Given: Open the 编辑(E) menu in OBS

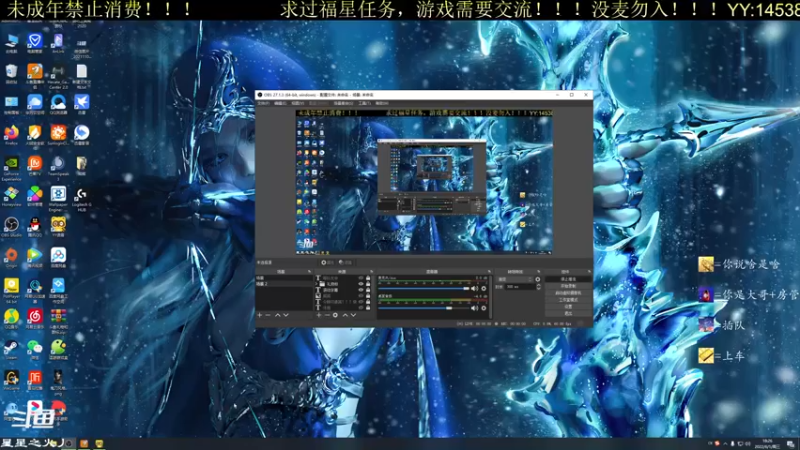Looking at the screenshot, I should (x=280, y=103).
